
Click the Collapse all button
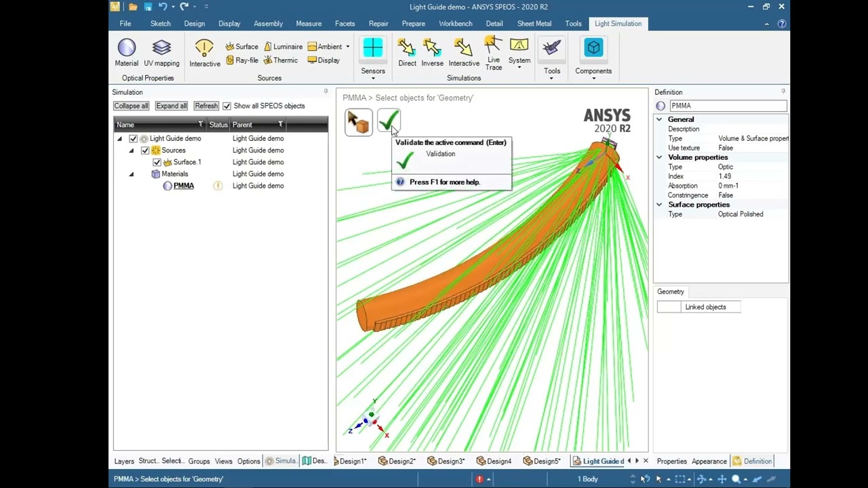pos(131,106)
